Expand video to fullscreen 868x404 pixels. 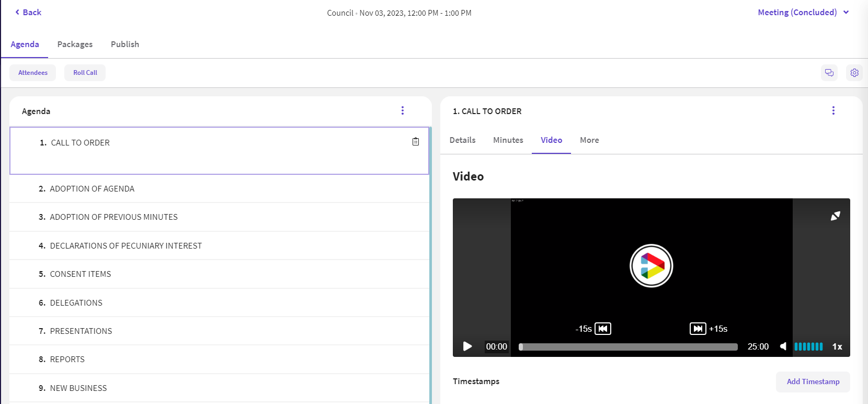[835, 216]
